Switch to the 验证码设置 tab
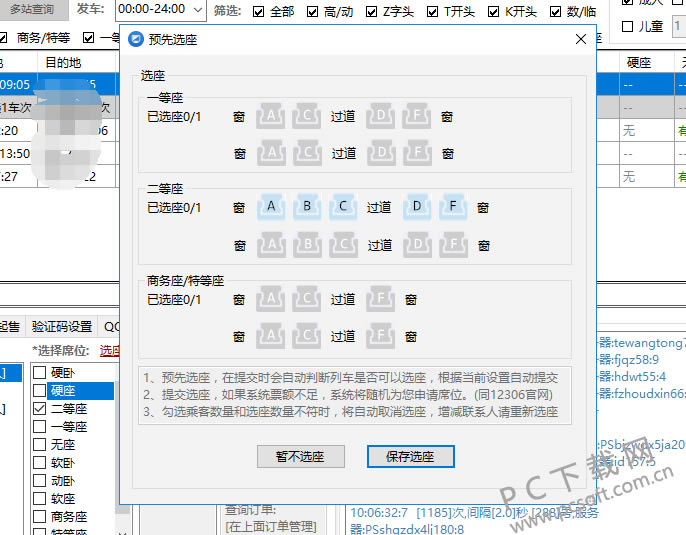The image size is (686, 535). coord(62,326)
